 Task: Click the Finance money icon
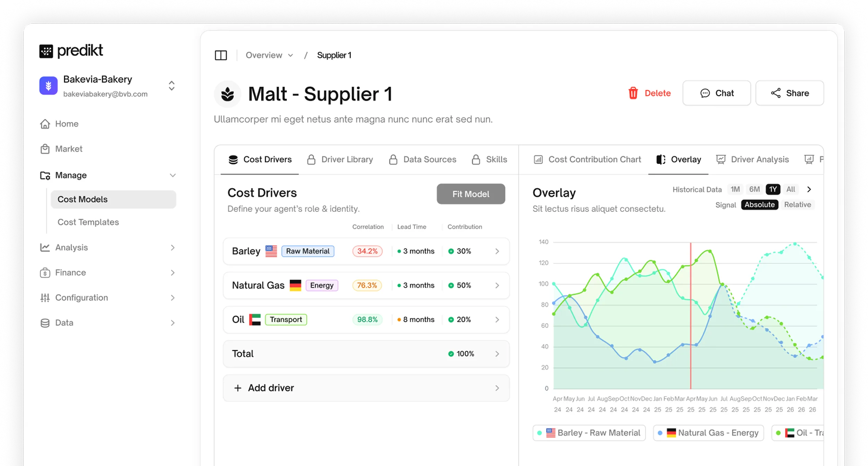[x=45, y=273]
